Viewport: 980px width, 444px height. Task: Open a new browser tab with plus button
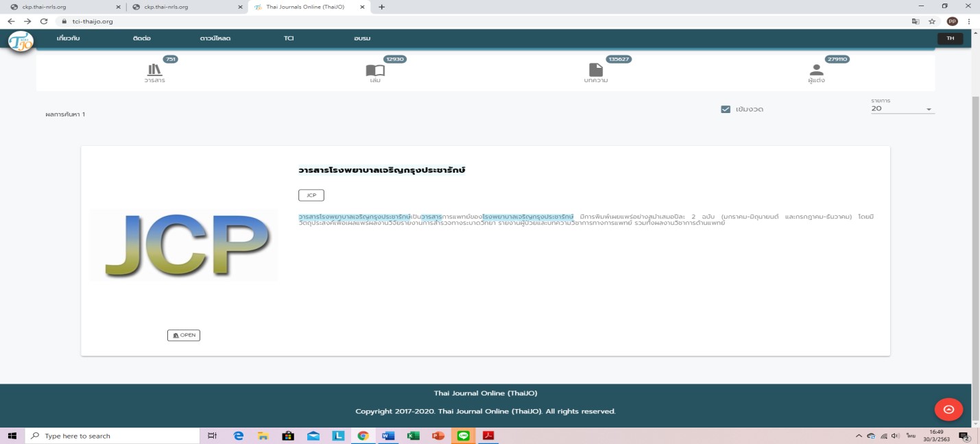382,7
